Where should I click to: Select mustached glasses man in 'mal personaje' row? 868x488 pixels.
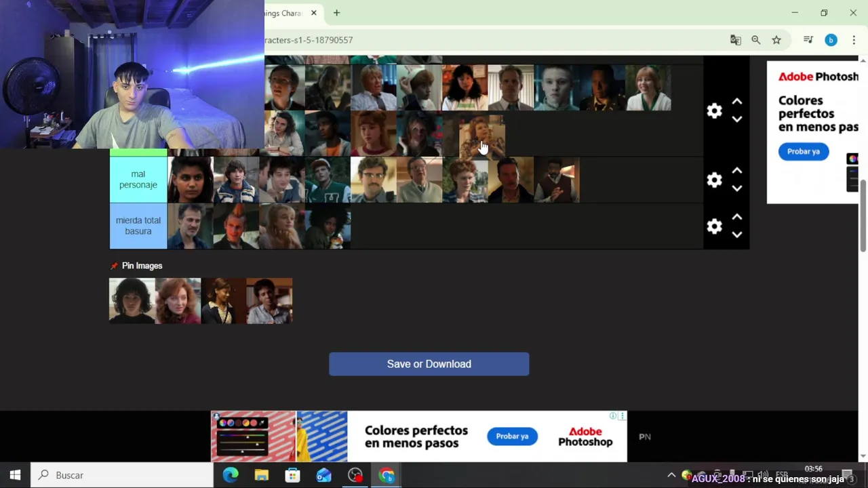tap(374, 180)
